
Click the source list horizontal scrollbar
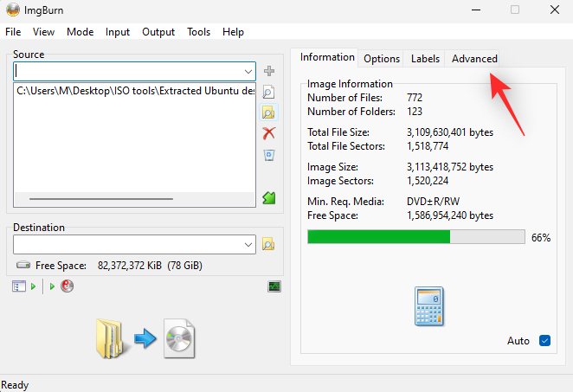coord(101,199)
